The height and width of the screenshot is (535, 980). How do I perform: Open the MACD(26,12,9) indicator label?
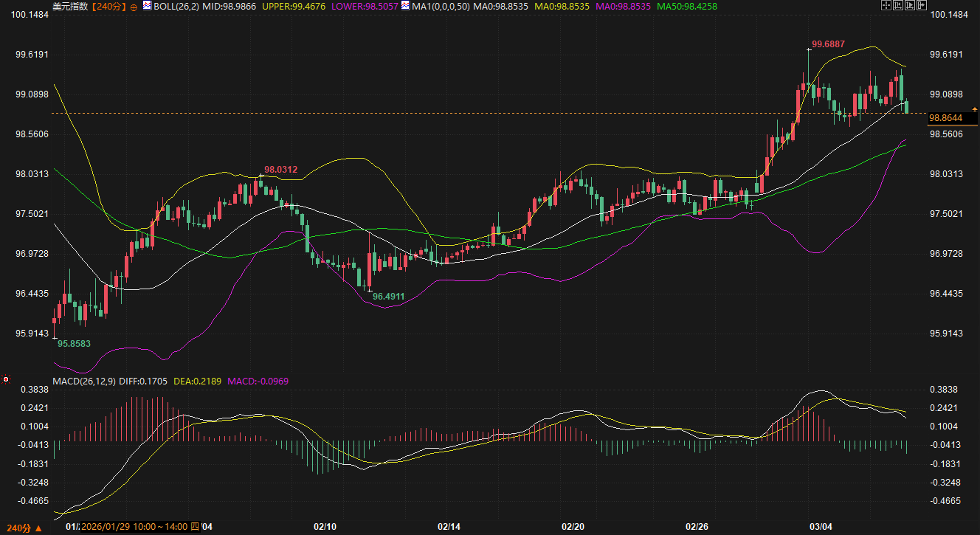[83, 381]
